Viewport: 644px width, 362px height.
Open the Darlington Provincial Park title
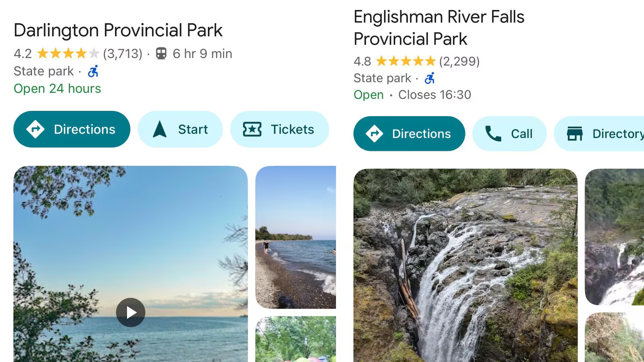(x=118, y=30)
